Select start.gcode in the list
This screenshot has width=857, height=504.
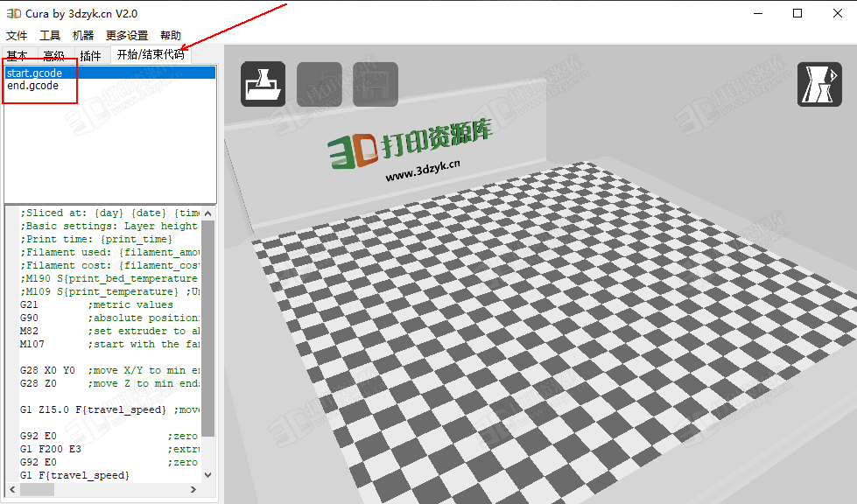[34, 73]
